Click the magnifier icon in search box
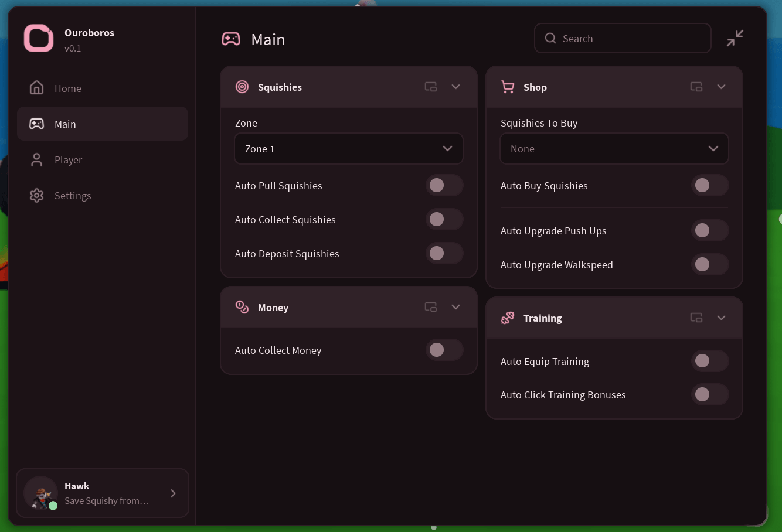This screenshot has height=532, width=782. click(x=550, y=38)
